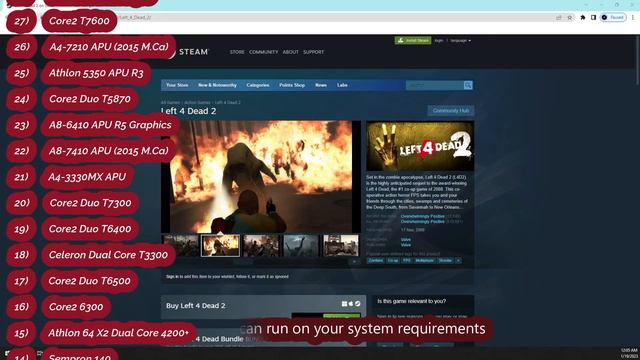Click the Left 4 Dead 2 header artwork
640x360 pixels.
(420, 146)
